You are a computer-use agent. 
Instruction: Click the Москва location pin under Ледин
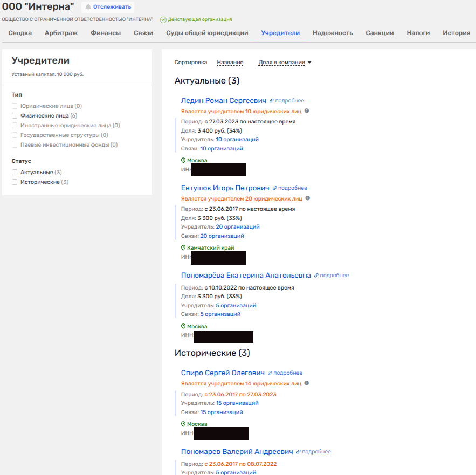[x=183, y=161]
